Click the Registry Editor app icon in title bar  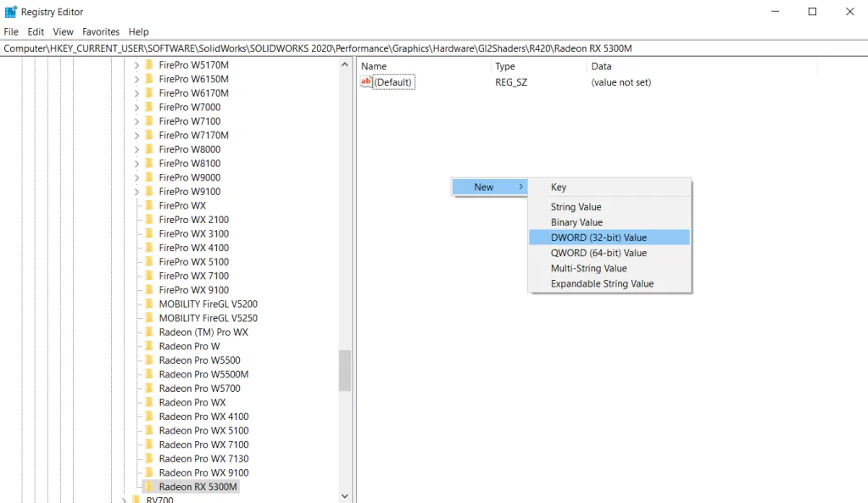10,12
